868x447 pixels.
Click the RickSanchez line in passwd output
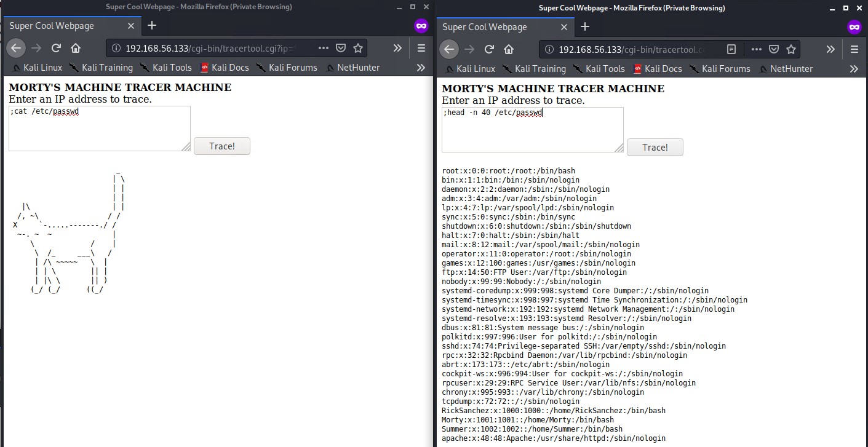[x=554, y=411]
